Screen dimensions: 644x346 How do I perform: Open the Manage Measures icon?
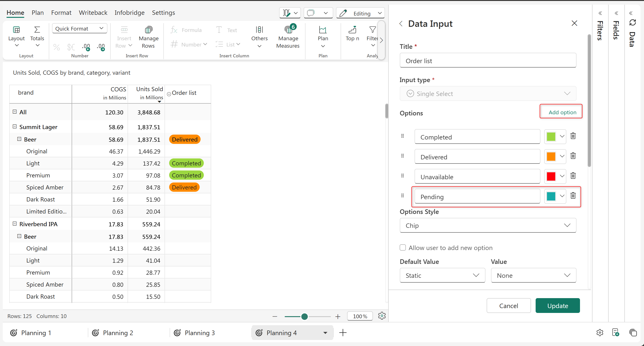coord(288,30)
